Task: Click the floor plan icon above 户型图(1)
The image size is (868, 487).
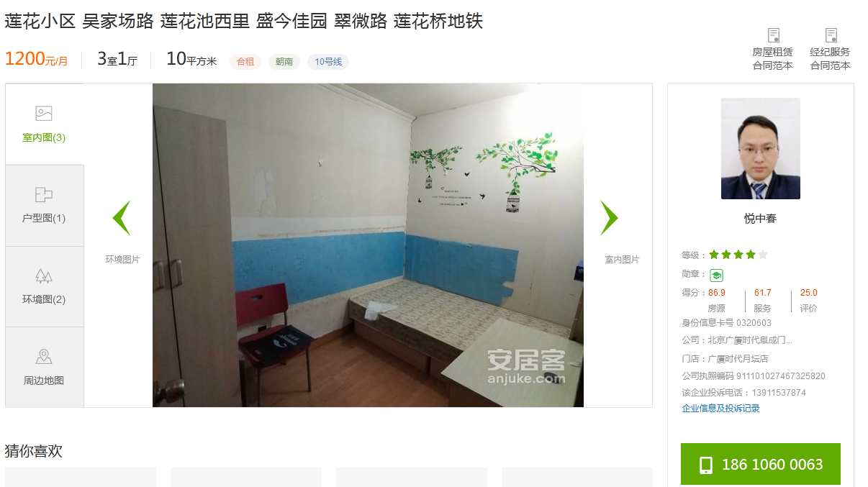Action: pos(44,195)
